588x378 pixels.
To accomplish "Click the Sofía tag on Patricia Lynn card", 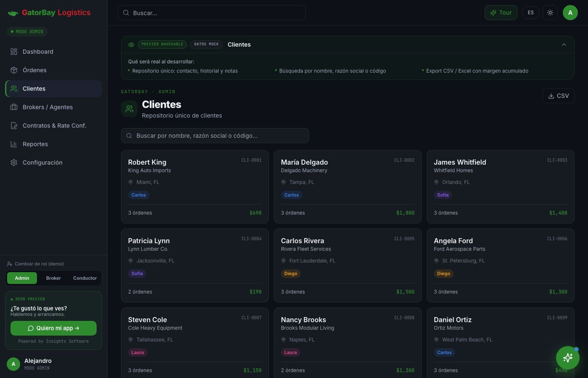I will tap(137, 273).
